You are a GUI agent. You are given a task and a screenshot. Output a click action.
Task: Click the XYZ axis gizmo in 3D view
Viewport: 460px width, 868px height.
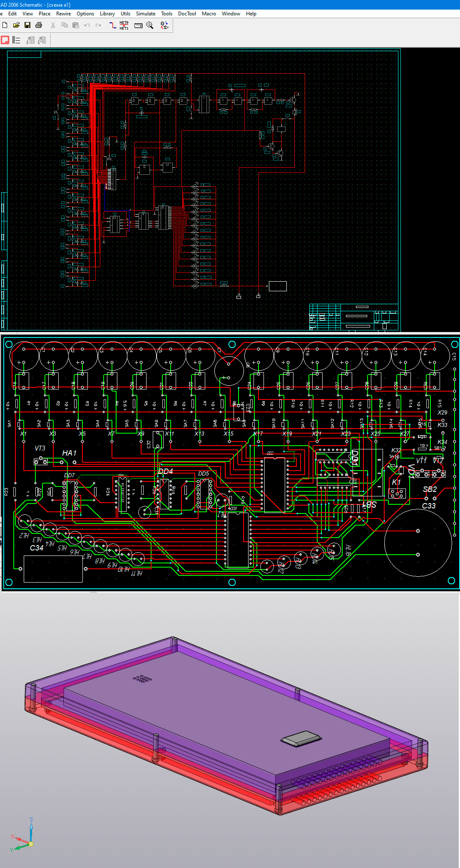click(22, 836)
